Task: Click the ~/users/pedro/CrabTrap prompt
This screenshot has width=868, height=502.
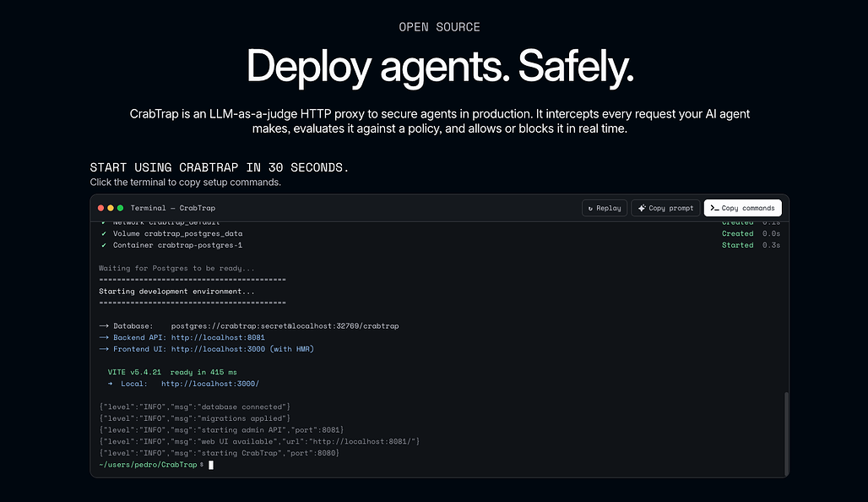Action: point(150,465)
